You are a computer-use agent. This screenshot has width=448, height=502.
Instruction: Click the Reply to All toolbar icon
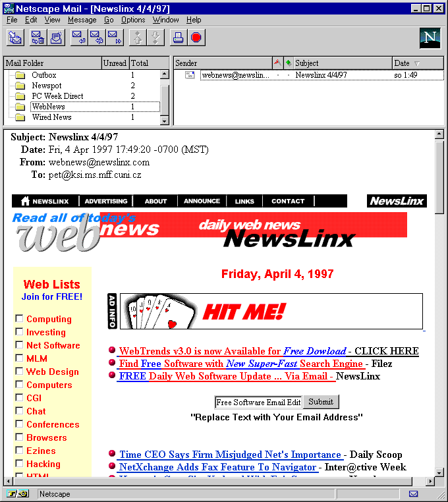coord(97,38)
